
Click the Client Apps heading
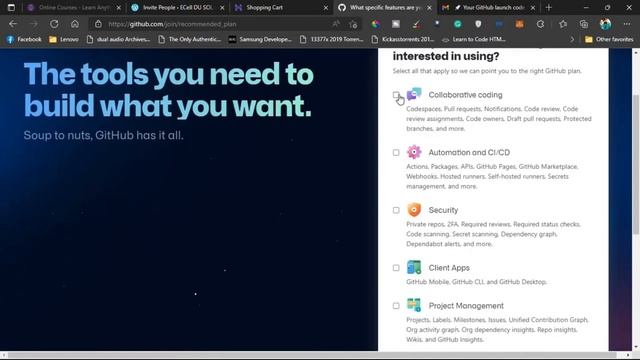pyautogui.click(x=449, y=268)
